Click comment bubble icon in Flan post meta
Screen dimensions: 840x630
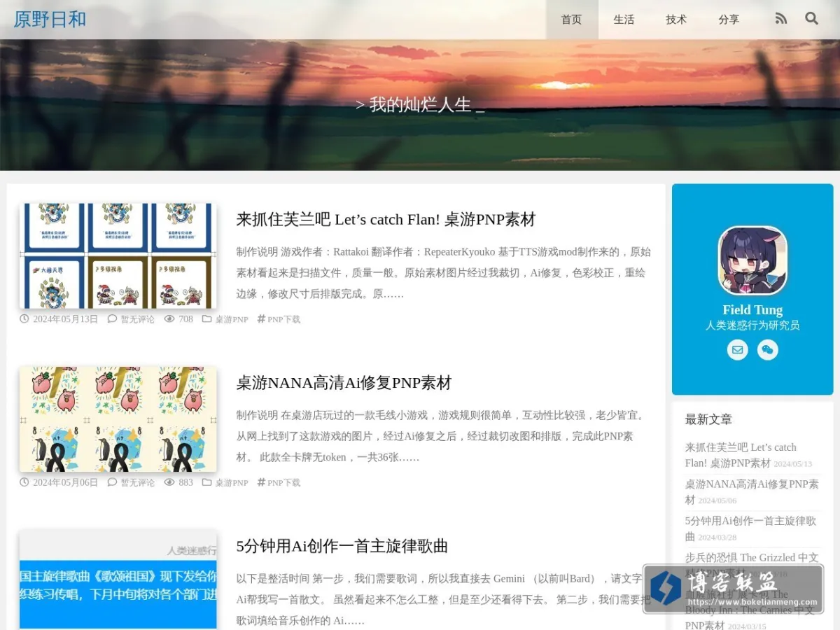[112, 318]
